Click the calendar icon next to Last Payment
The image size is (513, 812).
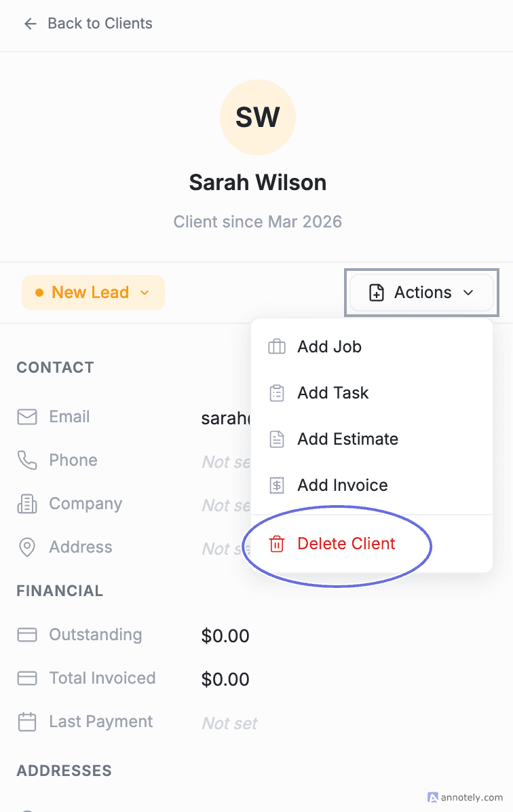[x=27, y=721]
